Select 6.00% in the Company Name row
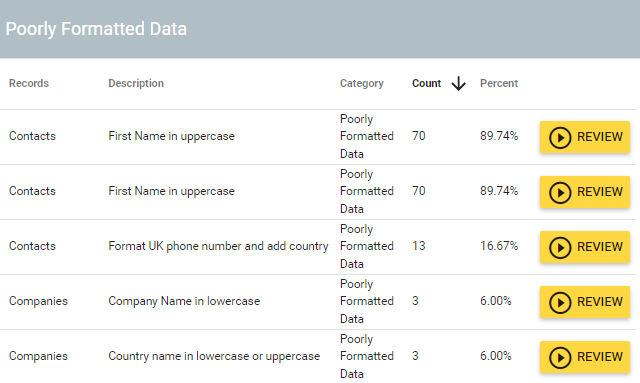This screenshot has width=640, height=383. point(496,301)
